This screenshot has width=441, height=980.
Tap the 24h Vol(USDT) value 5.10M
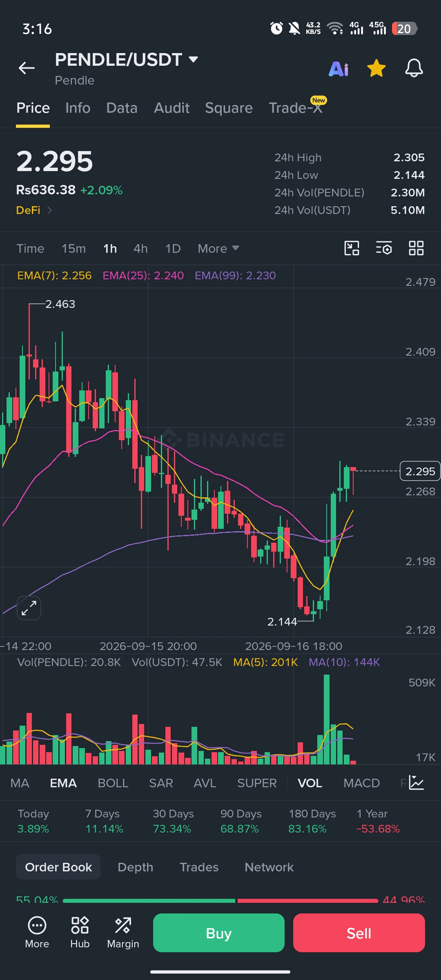[408, 210]
